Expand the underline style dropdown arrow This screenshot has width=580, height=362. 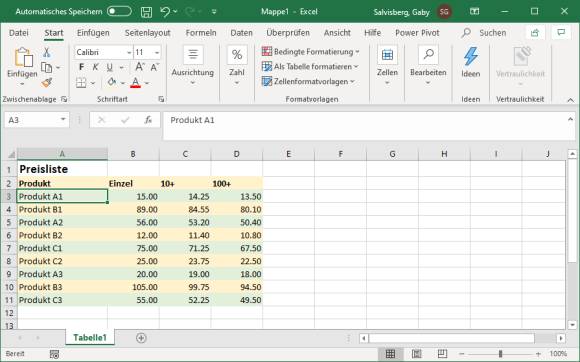121,68
